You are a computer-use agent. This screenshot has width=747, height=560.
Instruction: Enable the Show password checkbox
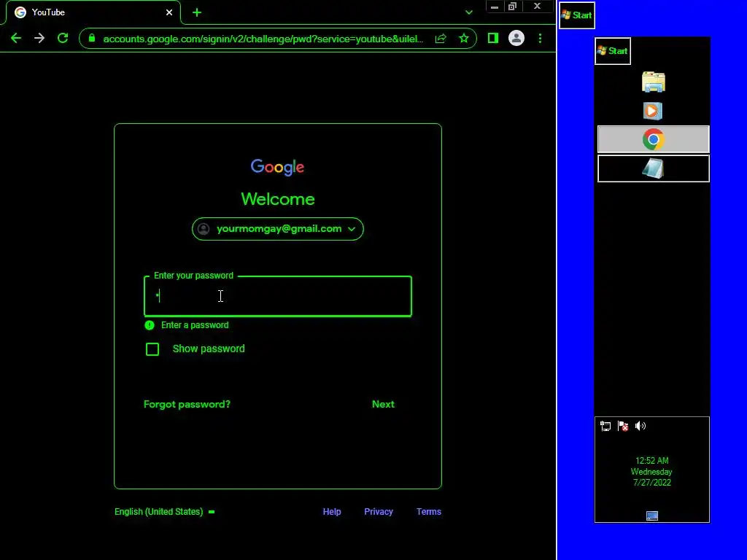click(x=152, y=349)
